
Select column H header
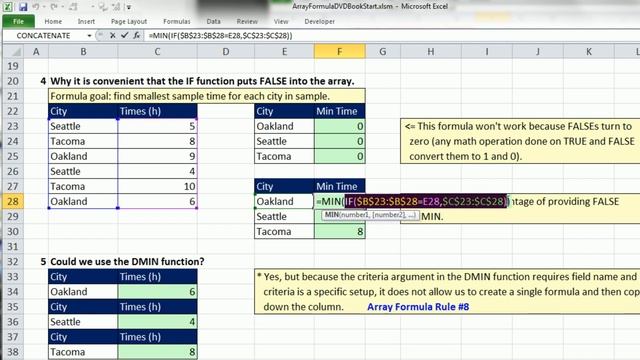pyautogui.click(x=431, y=51)
